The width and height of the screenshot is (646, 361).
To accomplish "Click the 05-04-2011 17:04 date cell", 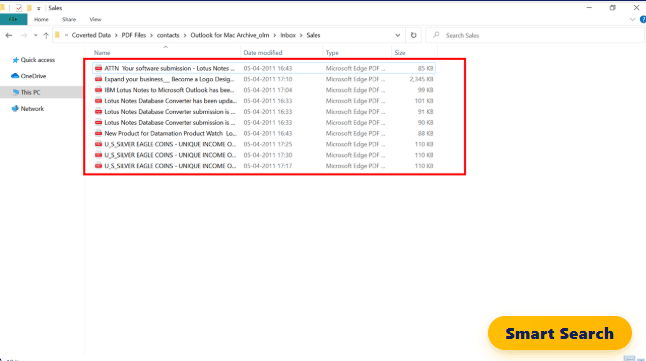I will [268, 90].
